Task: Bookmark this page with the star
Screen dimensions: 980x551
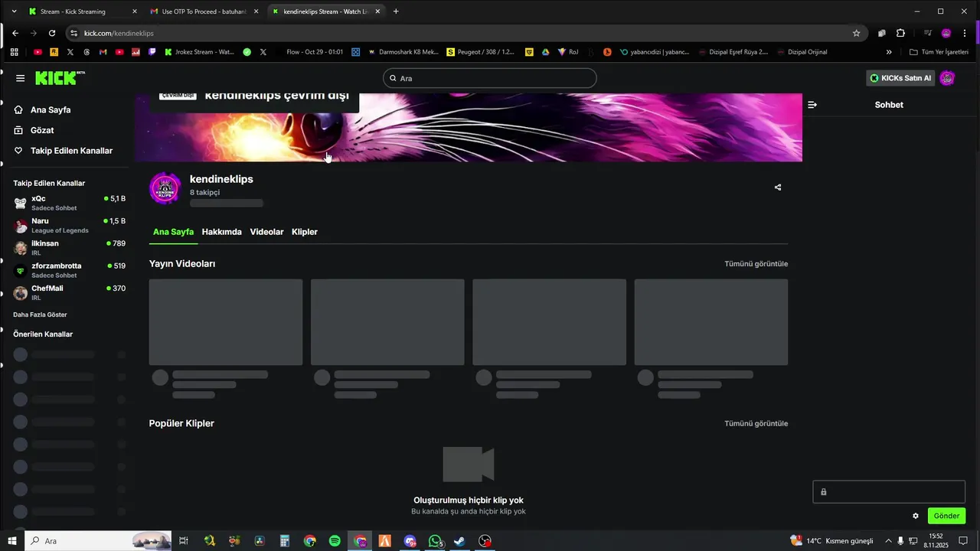Action: pyautogui.click(x=857, y=33)
